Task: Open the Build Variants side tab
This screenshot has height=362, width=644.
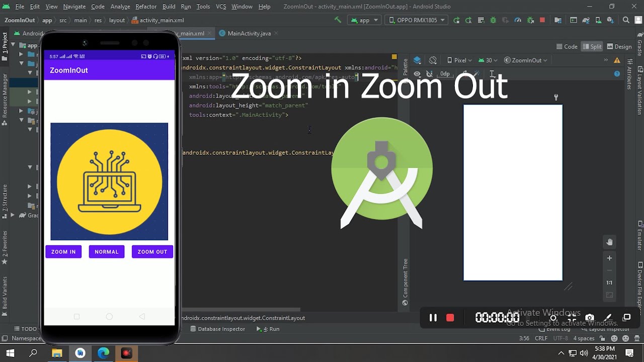Action: tap(5, 296)
